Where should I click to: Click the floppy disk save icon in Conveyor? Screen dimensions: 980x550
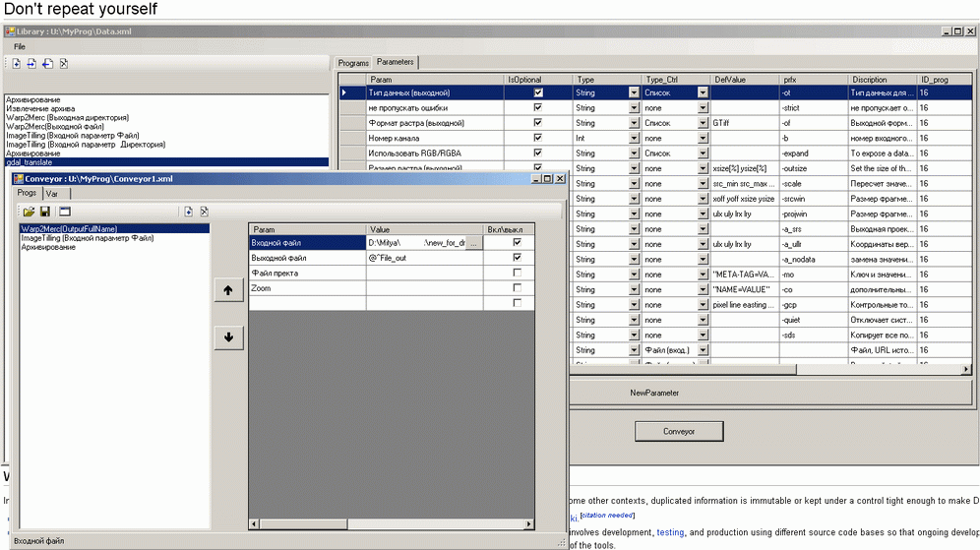point(44,212)
